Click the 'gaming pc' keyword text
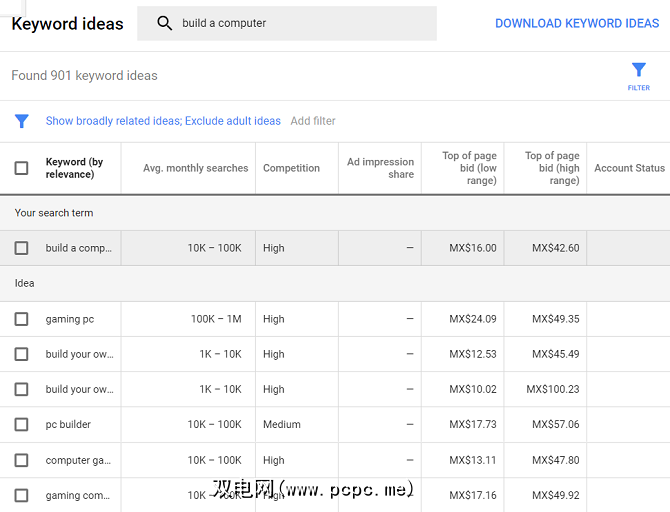This screenshot has width=670, height=512. pos(70,319)
